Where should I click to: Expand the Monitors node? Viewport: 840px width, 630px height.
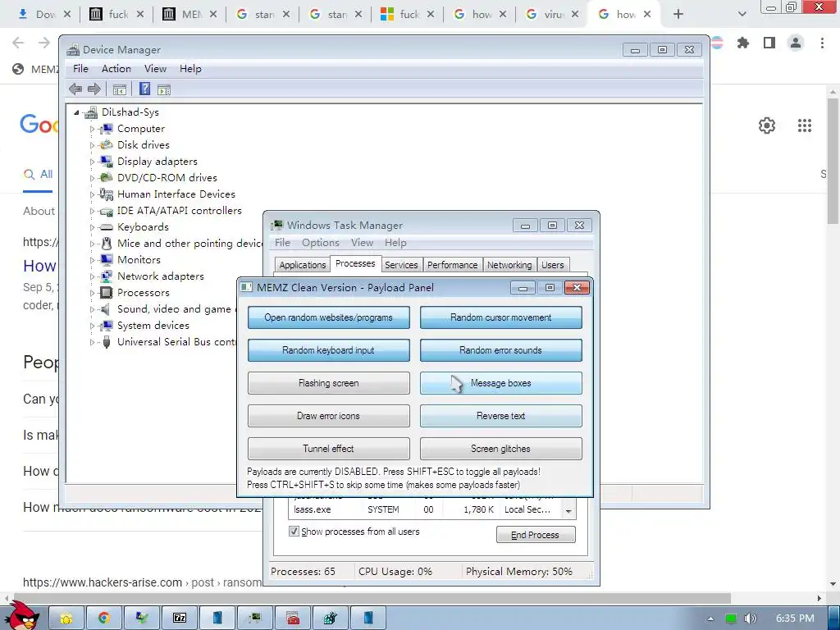point(92,260)
